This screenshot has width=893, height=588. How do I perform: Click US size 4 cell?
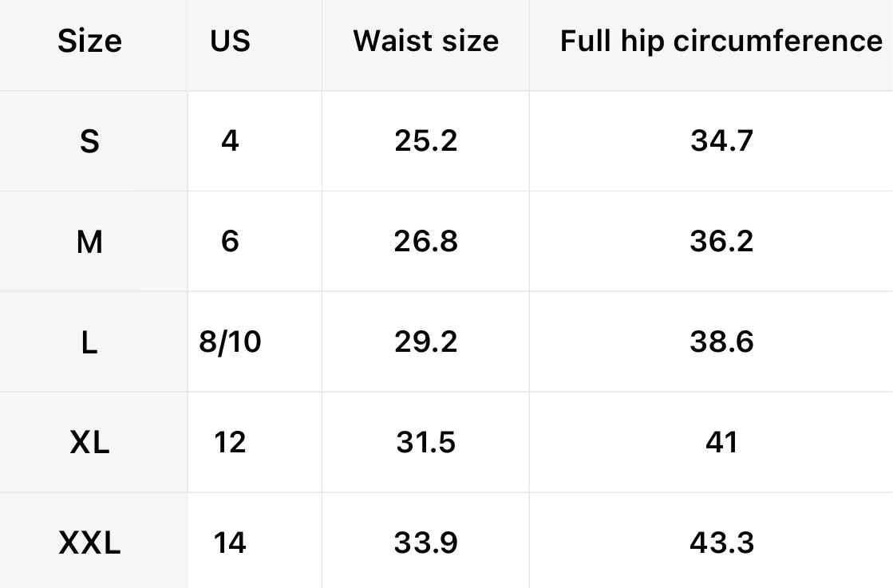pyautogui.click(x=230, y=141)
